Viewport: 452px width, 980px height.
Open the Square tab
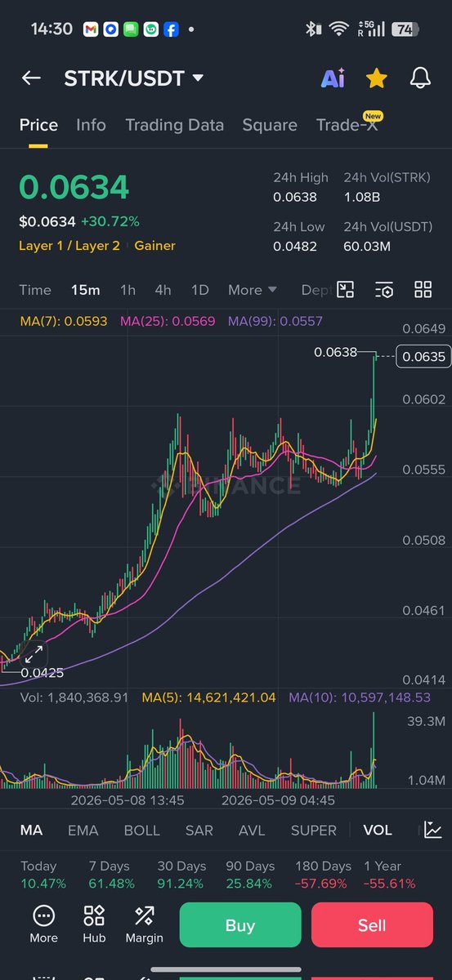coord(270,125)
